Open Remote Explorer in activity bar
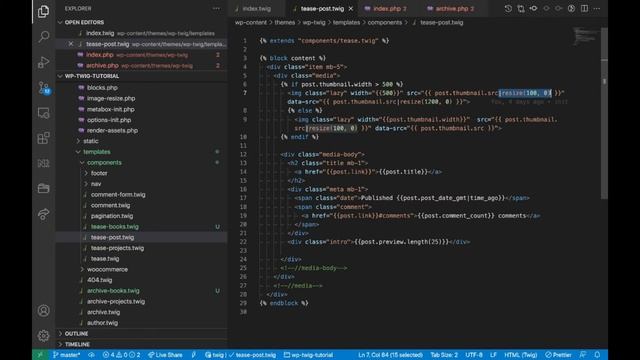Screen dimensions: 640x360 pos(43,113)
